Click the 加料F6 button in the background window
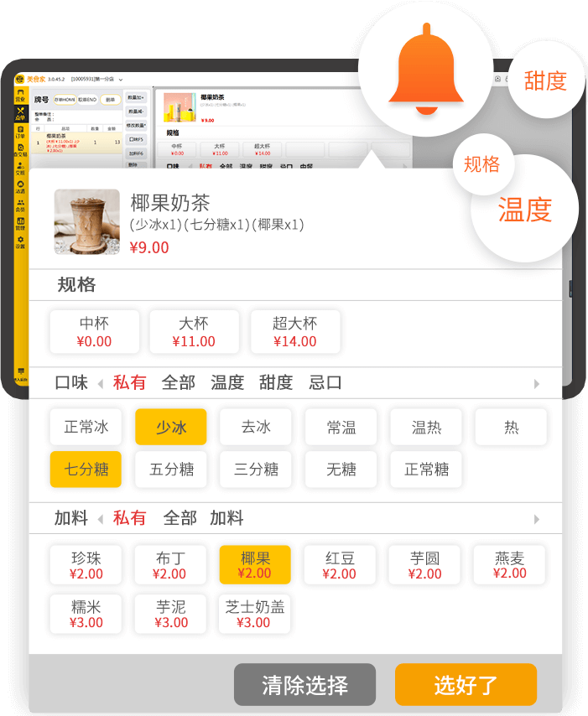 (136, 153)
